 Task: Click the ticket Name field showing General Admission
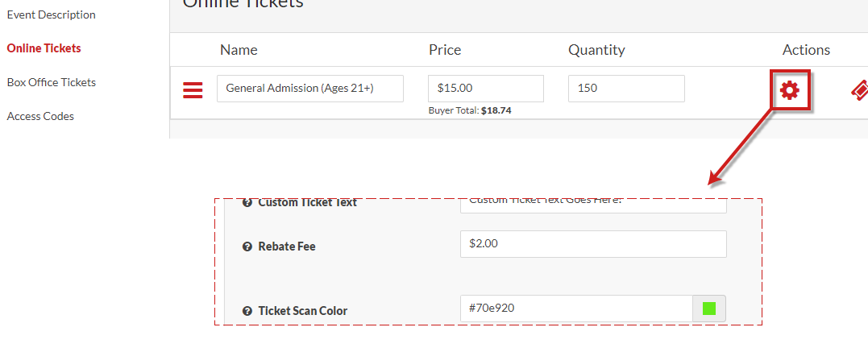310,89
